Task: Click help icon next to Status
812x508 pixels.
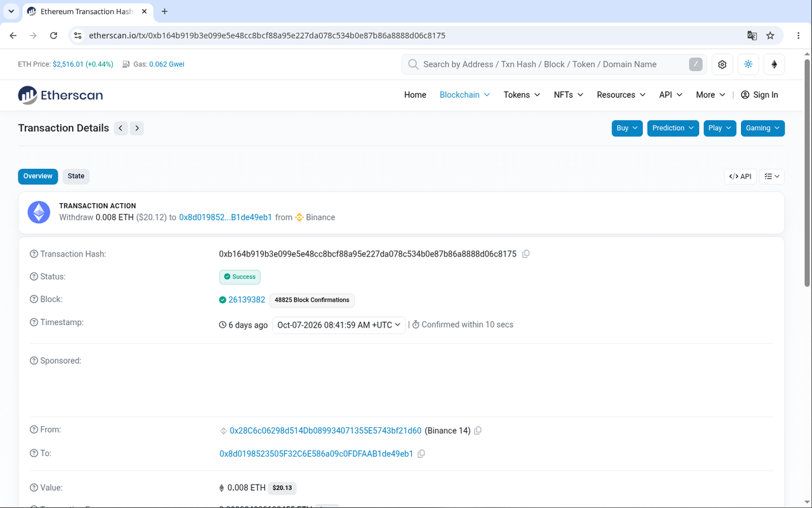Action: (34, 277)
